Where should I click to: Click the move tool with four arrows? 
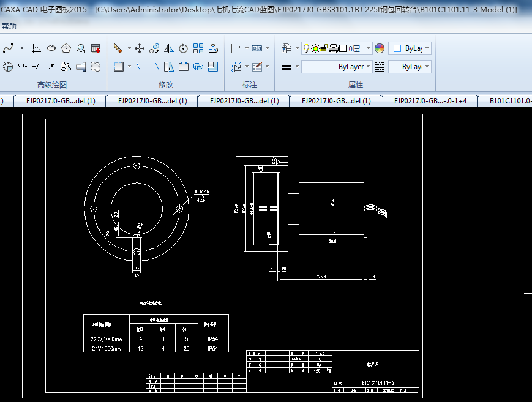pos(139,48)
